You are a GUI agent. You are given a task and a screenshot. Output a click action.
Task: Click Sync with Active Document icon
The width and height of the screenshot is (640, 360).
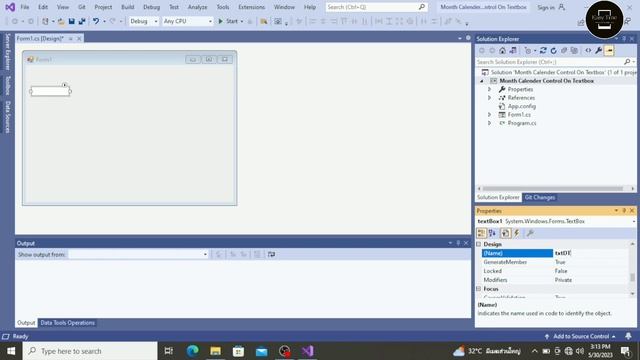[x=543, y=51]
